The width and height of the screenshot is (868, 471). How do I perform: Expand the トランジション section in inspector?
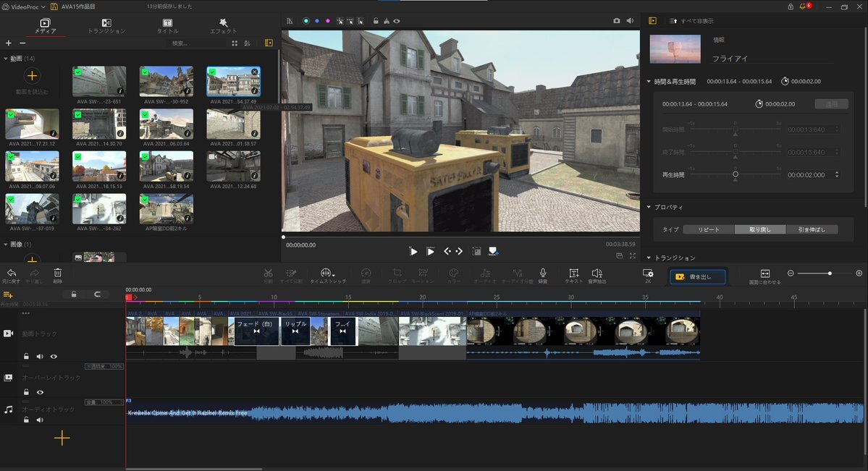pos(649,258)
